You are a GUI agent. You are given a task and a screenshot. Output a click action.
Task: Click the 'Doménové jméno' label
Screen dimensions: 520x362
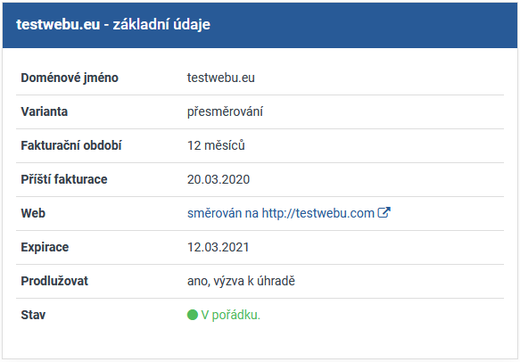(x=70, y=78)
